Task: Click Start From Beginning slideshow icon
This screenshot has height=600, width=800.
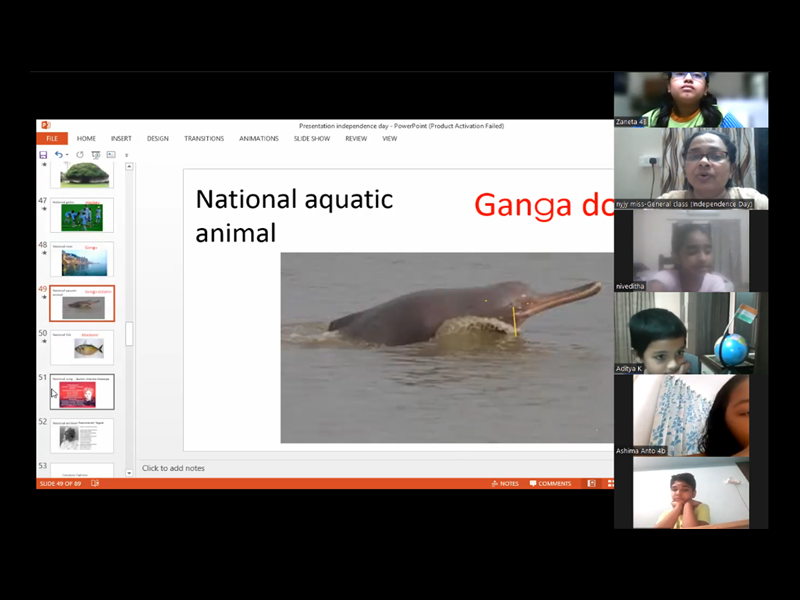Action: (96, 155)
